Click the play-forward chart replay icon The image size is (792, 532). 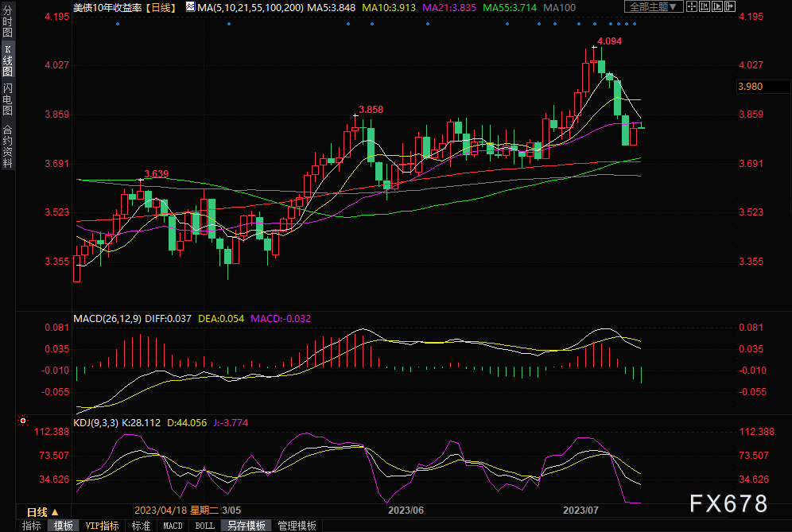(717, 6)
